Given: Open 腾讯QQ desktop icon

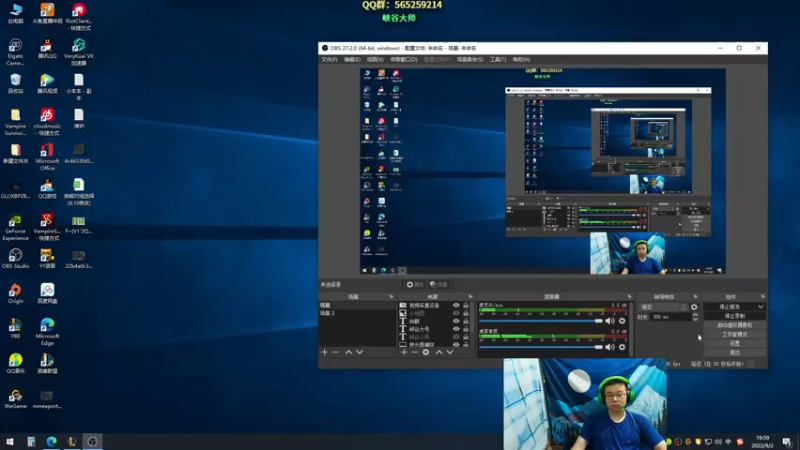Looking at the screenshot, I should click(x=47, y=48).
